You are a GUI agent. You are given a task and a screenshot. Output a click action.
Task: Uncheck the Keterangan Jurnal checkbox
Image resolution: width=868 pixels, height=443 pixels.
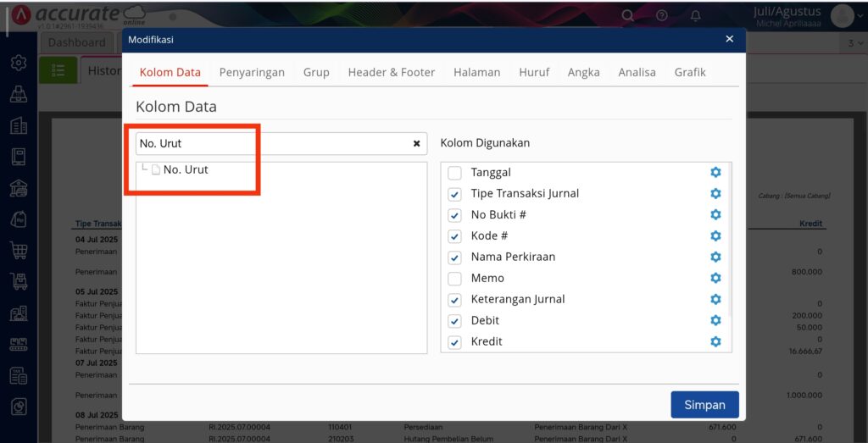point(454,300)
